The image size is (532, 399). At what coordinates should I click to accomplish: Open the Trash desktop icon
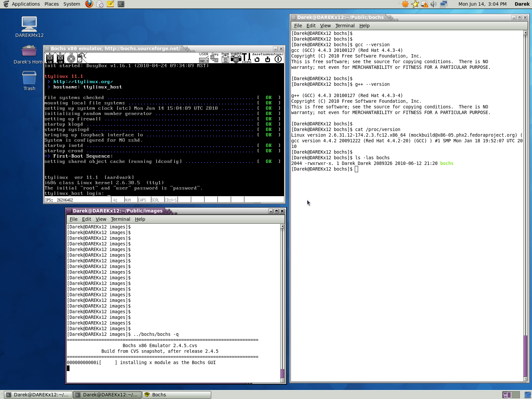coord(29,80)
